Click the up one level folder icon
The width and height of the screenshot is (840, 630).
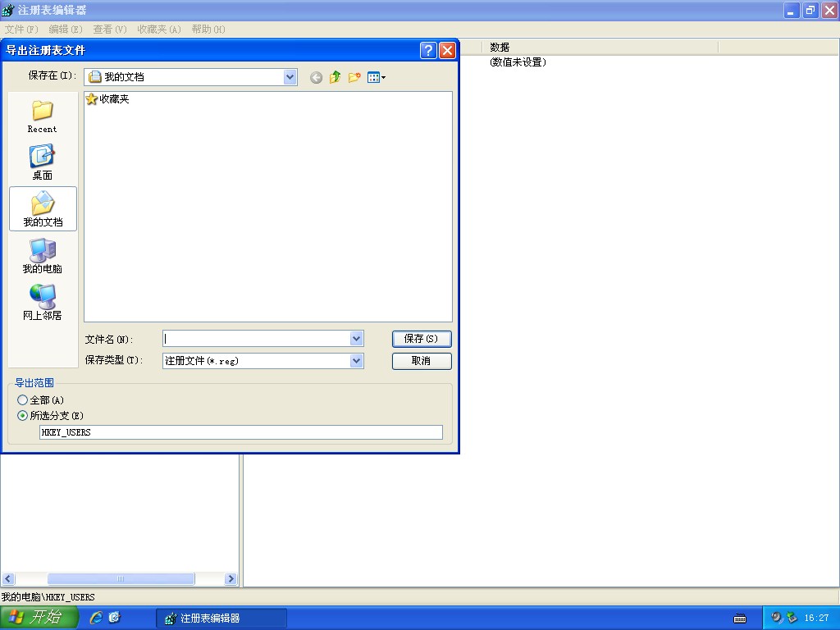click(x=336, y=78)
